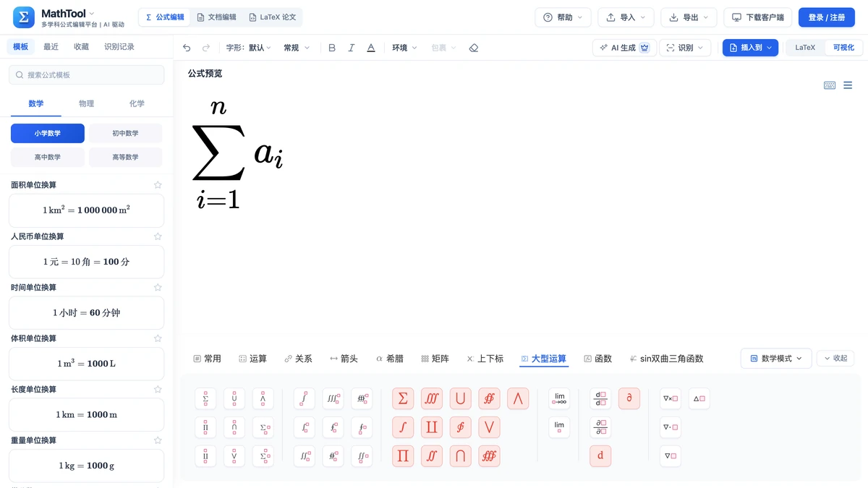Insert the red coproduct ∐ symbol

(x=432, y=427)
